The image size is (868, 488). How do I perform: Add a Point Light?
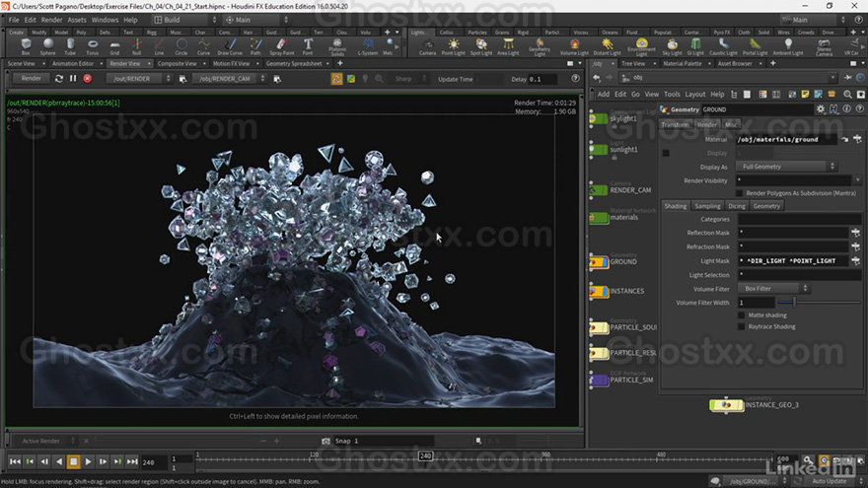454,46
